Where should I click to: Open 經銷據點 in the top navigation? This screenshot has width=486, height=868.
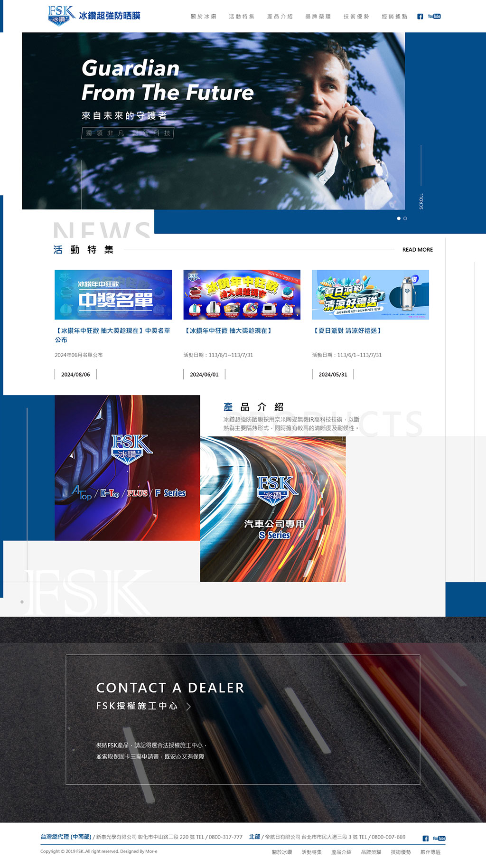(394, 17)
